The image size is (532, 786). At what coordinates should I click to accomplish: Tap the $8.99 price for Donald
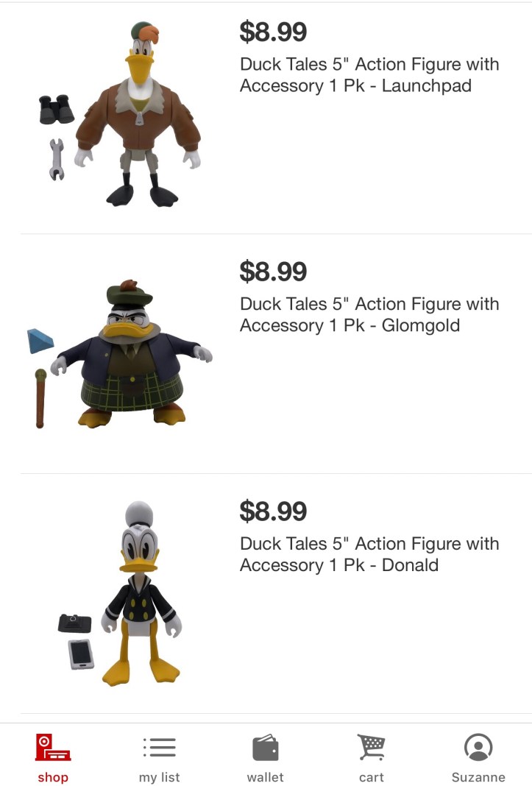pos(273,511)
